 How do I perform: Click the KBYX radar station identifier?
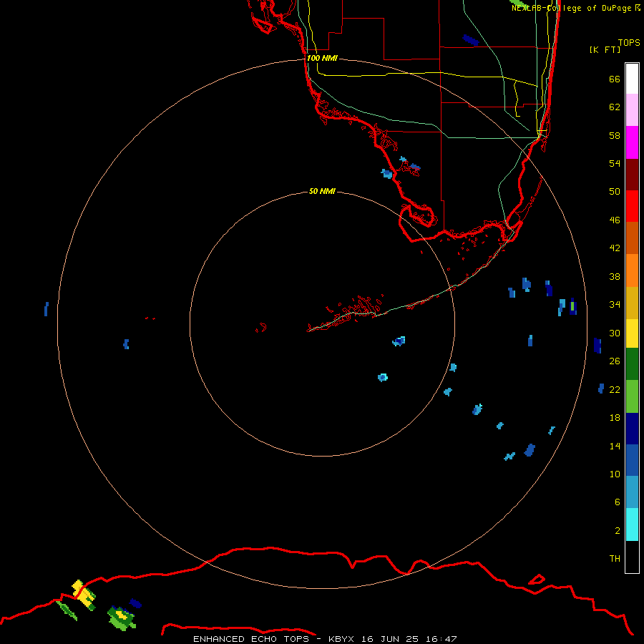pos(341,639)
